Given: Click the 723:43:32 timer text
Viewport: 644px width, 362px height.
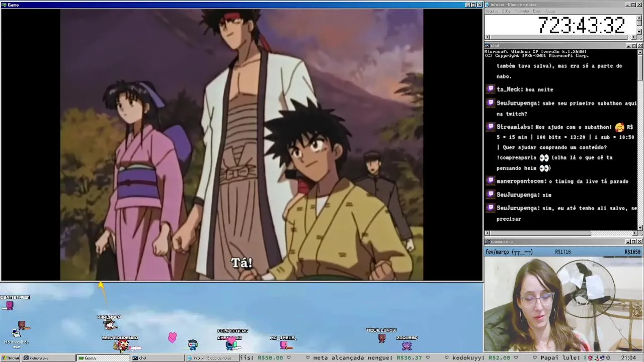Looking at the screenshot, I should coord(582,25).
